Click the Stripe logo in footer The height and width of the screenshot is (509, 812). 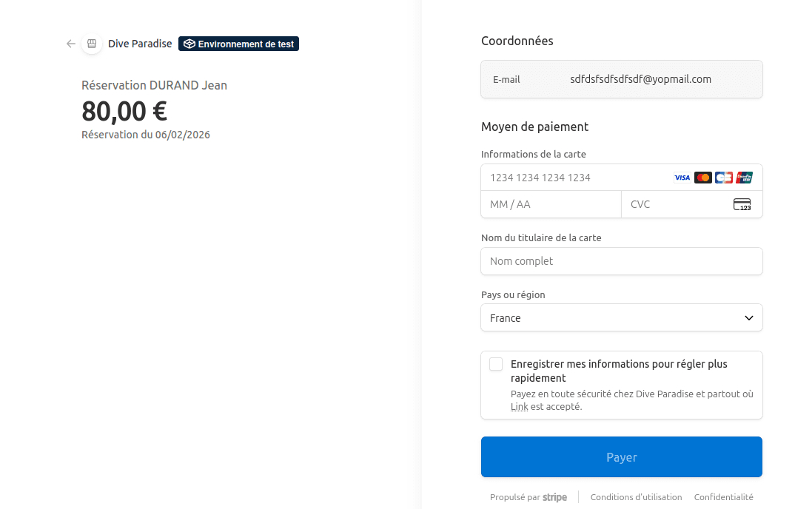coord(554,497)
